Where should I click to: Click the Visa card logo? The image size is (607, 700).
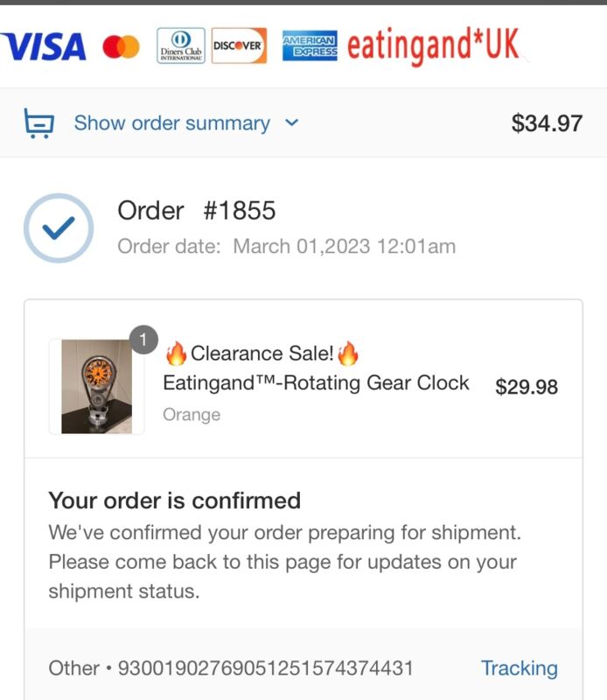coord(45,46)
